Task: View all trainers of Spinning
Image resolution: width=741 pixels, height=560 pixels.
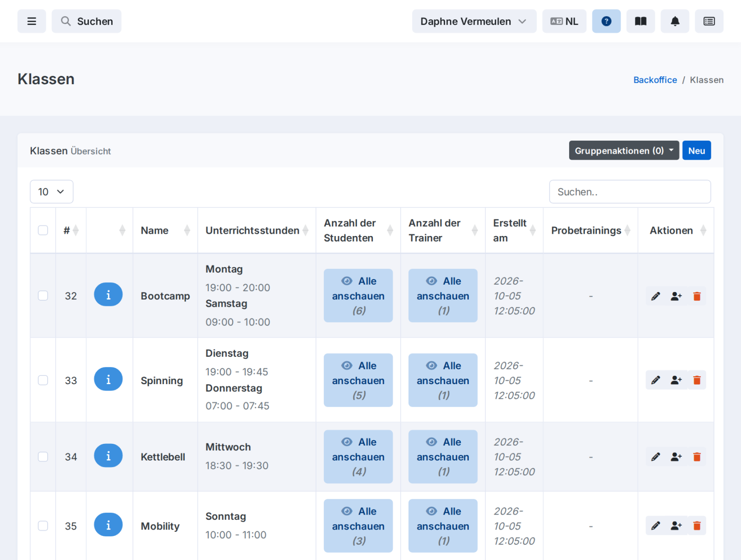Action: click(x=443, y=380)
